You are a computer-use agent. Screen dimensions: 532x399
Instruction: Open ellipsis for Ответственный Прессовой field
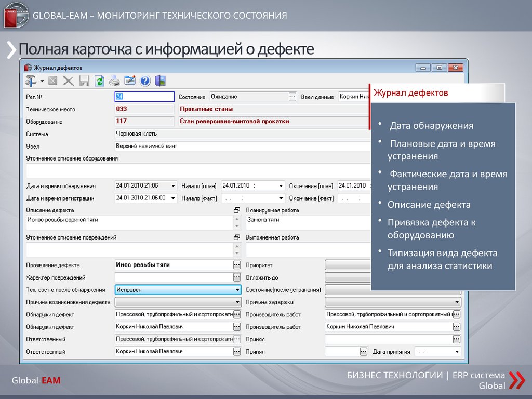237,339
